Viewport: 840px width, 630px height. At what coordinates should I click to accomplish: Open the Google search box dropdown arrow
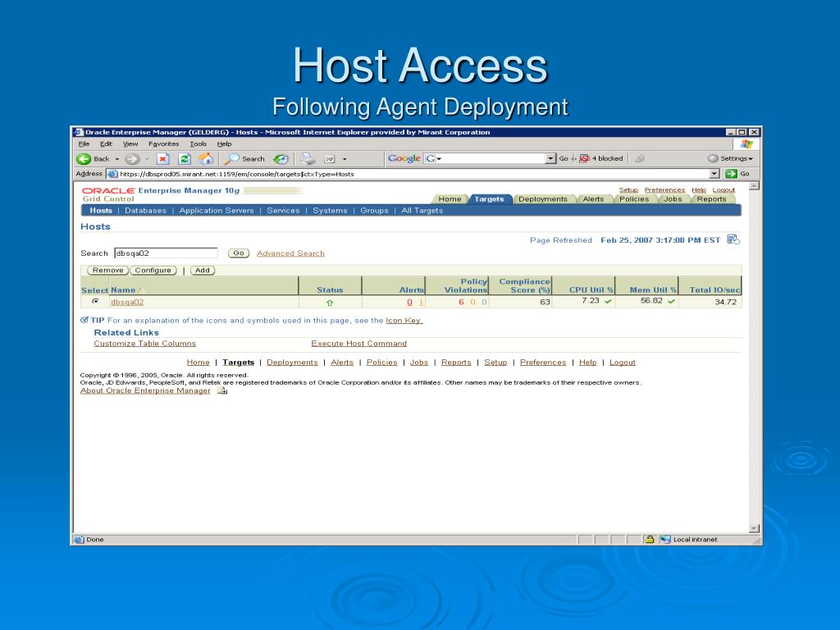click(x=550, y=158)
